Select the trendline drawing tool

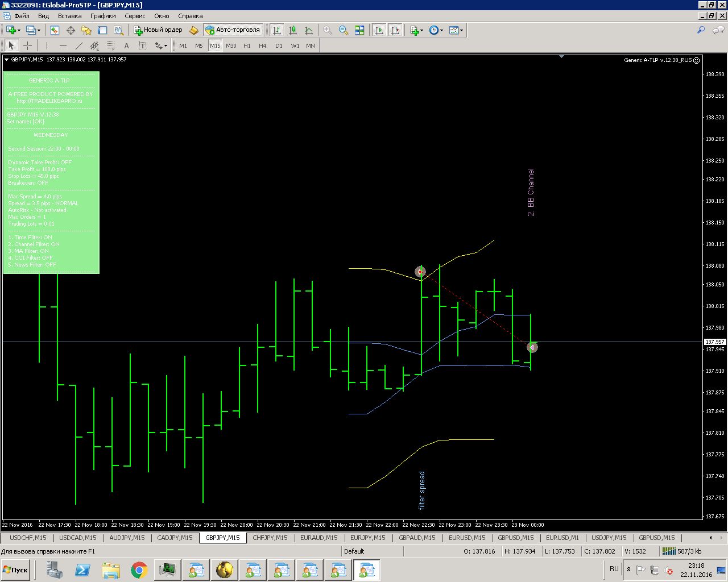(78, 45)
